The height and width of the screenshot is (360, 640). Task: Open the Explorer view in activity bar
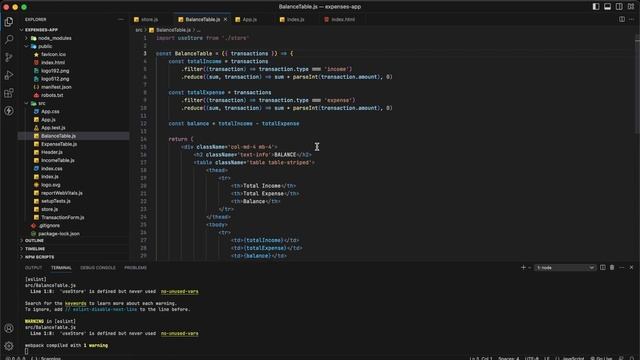tap(9, 22)
